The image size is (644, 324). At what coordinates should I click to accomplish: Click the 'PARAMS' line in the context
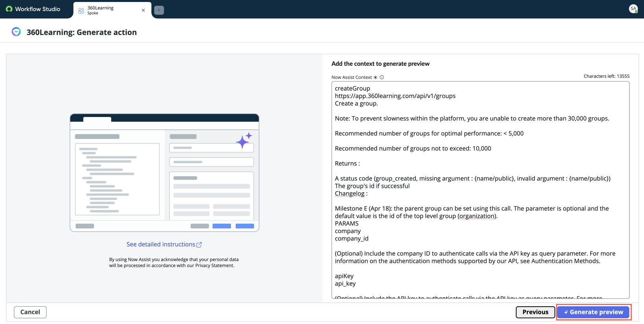[346, 223]
